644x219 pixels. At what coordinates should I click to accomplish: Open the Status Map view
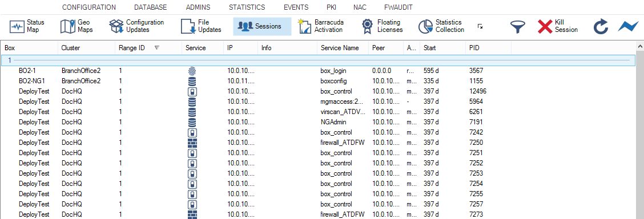(x=27, y=26)
